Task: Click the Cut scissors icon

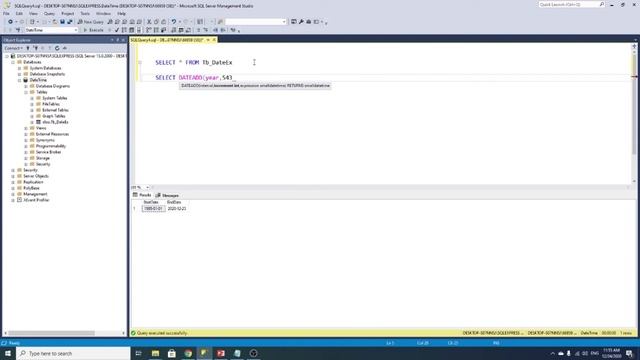Action: point(149,22)
